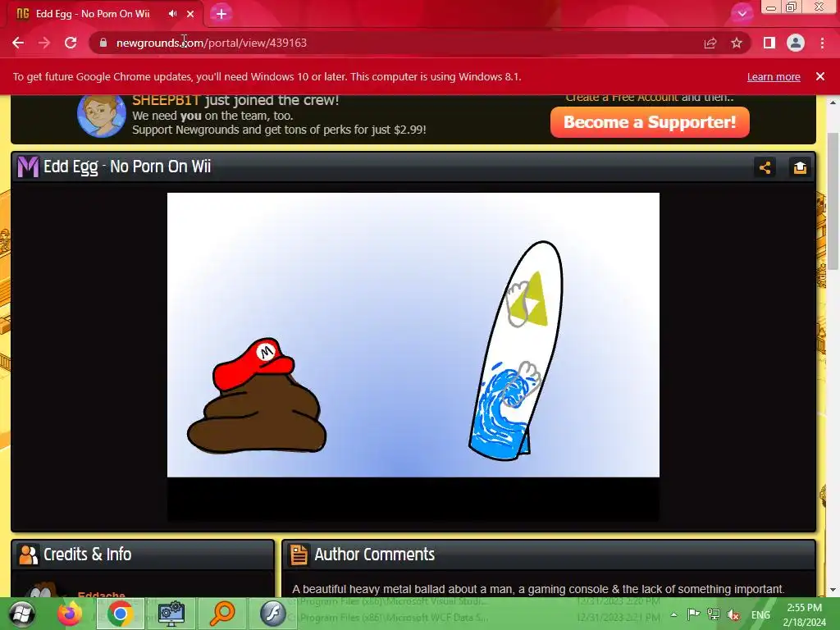Open a new tab with plus button
Viewport: 840px width, 630px height.
(x=221, y=14)
